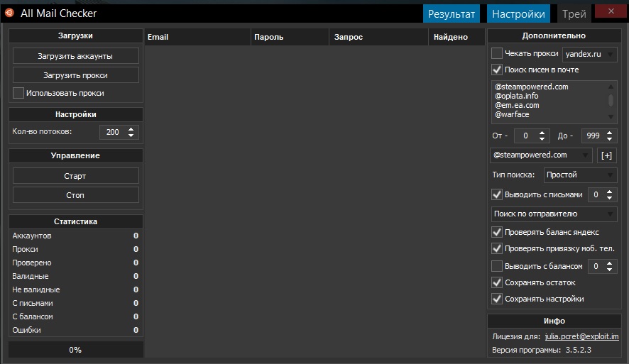629x364 pixels.
Task: Click the Стоп button
Action: (75, 195)
